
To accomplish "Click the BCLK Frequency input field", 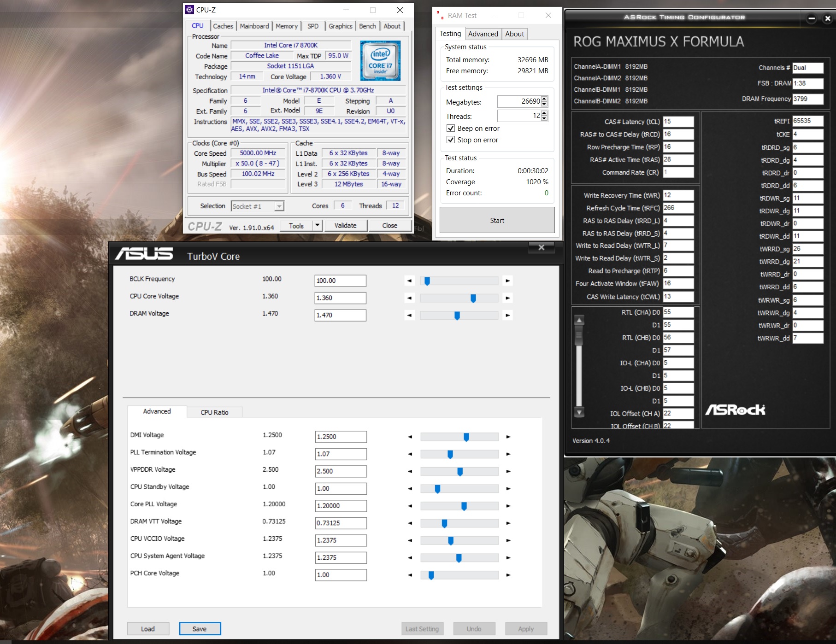I will (x=340, y=281).
